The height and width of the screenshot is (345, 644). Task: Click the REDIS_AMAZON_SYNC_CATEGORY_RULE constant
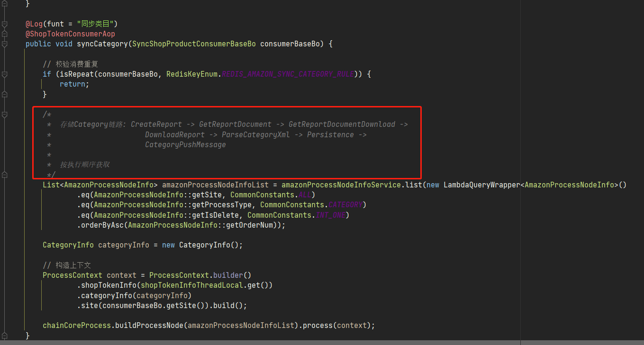(288, 74)
